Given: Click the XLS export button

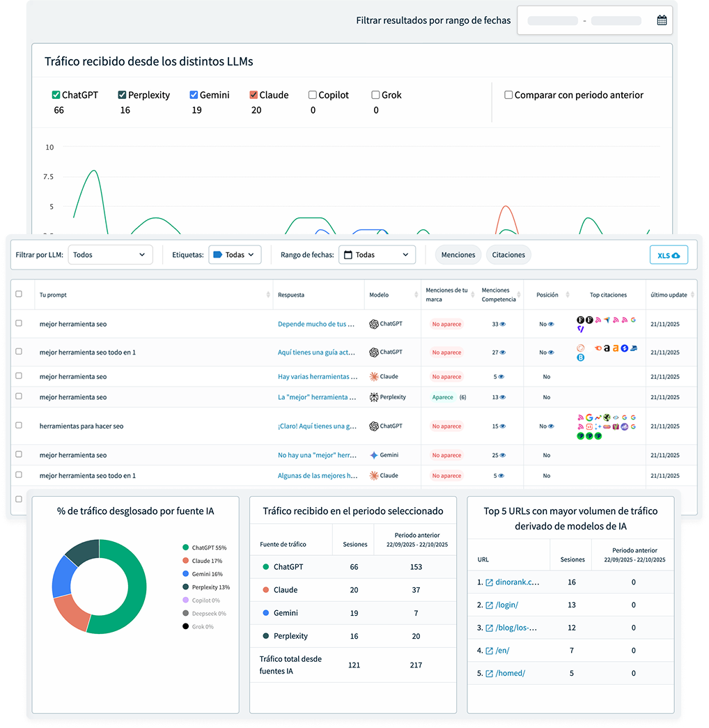Looking at the screenshot, I should pyautogui.click(x=669, y=255).
